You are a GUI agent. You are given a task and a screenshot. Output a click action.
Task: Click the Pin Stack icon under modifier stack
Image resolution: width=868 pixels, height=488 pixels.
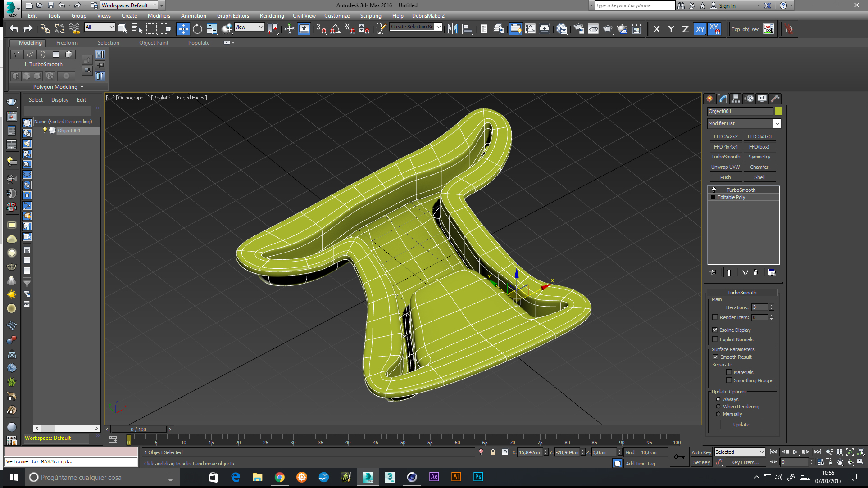click(713, 272)
